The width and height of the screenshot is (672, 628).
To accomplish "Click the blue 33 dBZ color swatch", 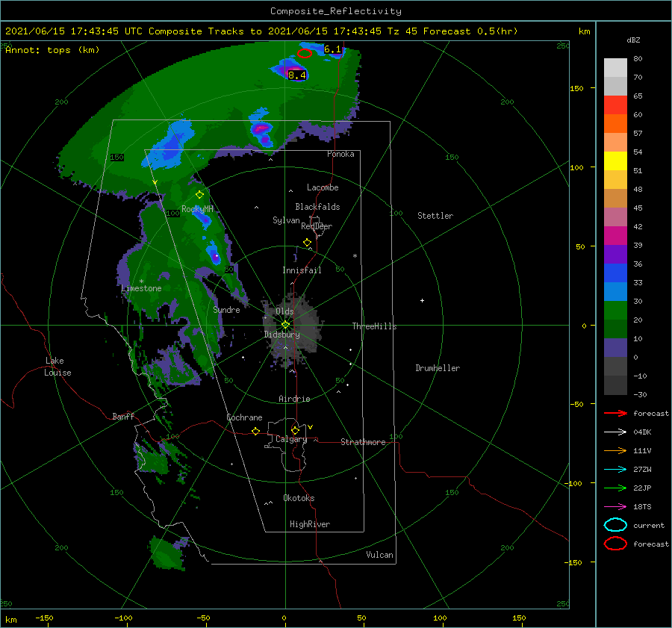I will point(615,273).
